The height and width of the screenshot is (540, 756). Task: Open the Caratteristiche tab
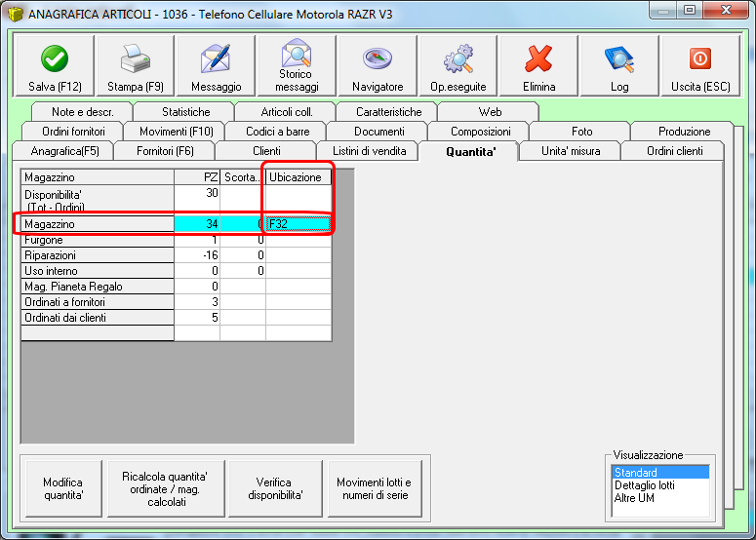(x=388, y=112)
